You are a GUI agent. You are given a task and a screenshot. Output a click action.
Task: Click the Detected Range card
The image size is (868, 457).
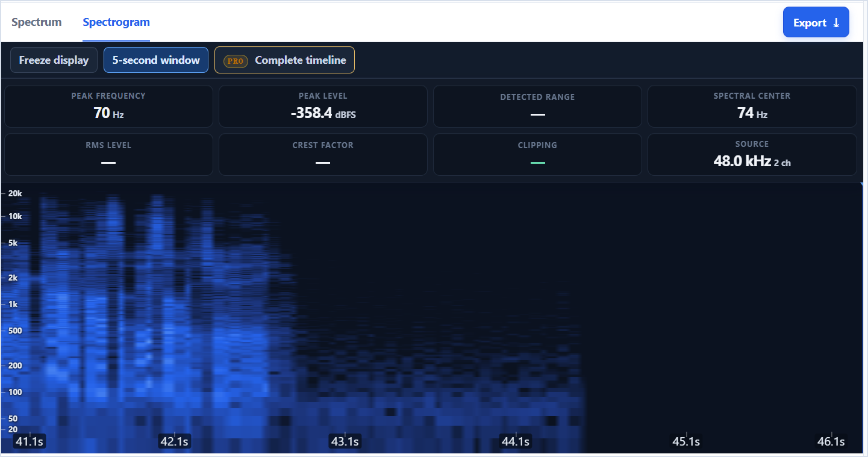537,106
